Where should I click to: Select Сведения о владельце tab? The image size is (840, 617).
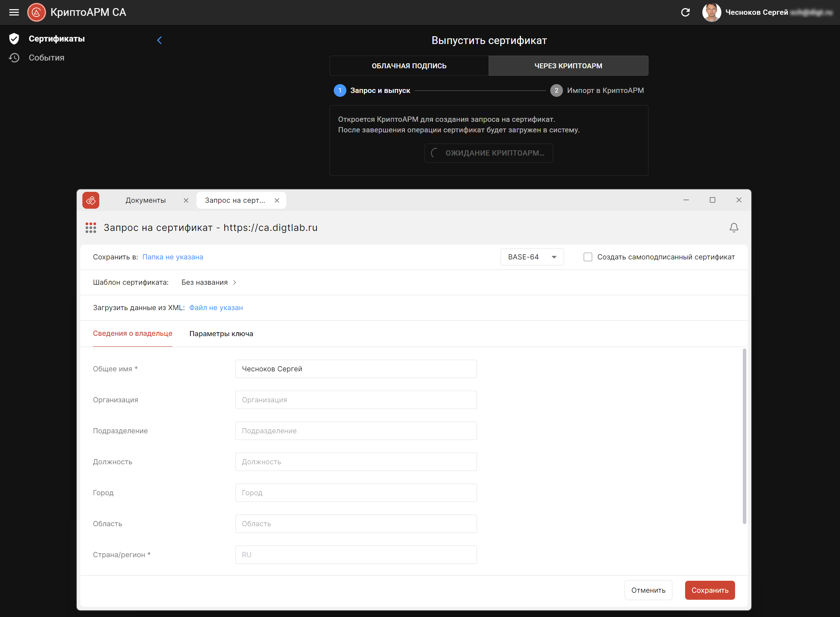(133, 334)
